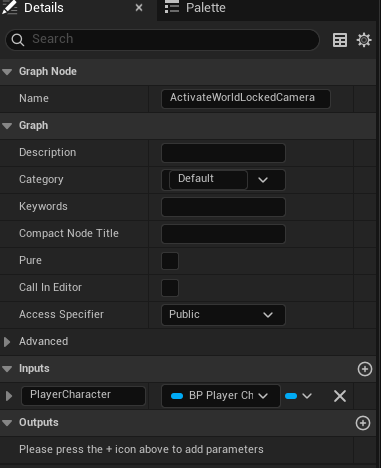Open the details view settings gear
This screenshot has height=468, width=381.
[364, 40]
